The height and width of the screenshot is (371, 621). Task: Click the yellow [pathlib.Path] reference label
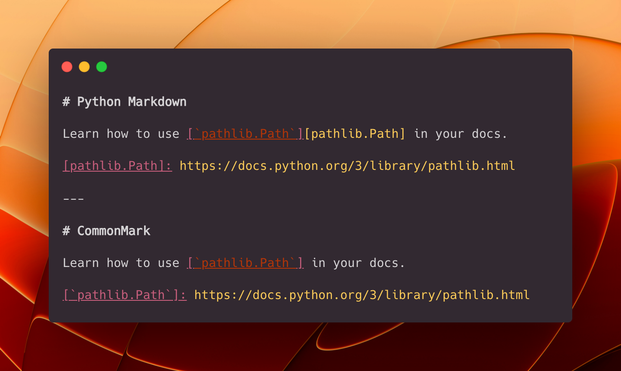[355, 134]
